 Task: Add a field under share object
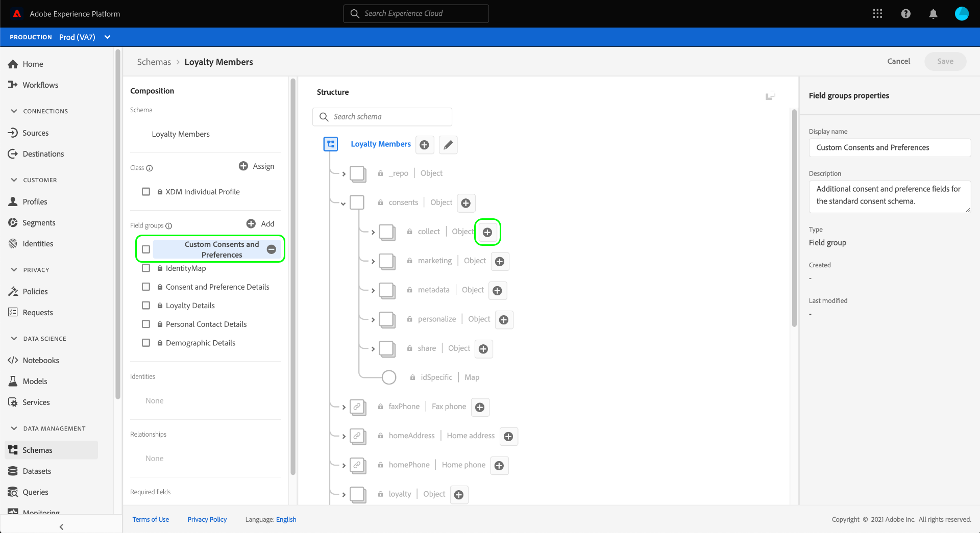click(x=483, y=349)
